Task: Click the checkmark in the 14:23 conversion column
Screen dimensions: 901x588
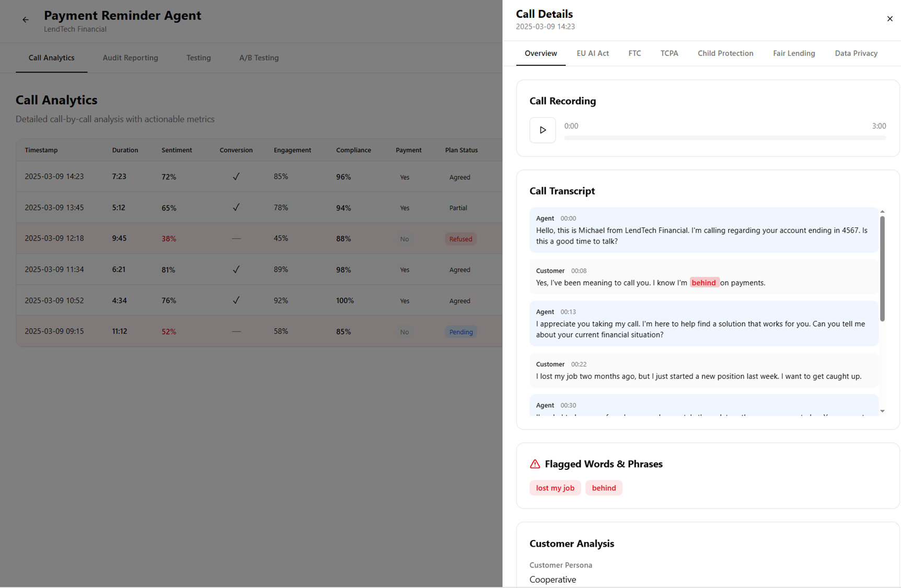Action: pyautogui.click(x=236, y=177)
